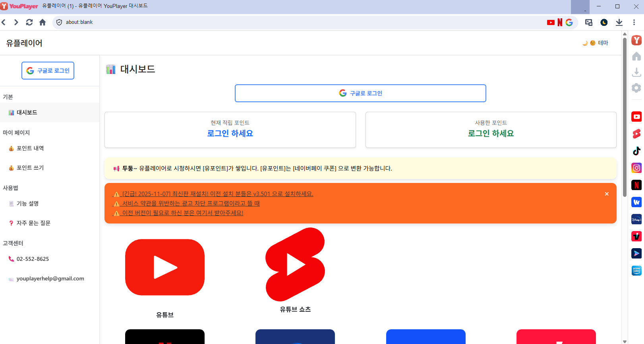This screenshot has height=344, width=644.
Task: Open Watcha W icon in right sidebar
Action: point(636,202)
